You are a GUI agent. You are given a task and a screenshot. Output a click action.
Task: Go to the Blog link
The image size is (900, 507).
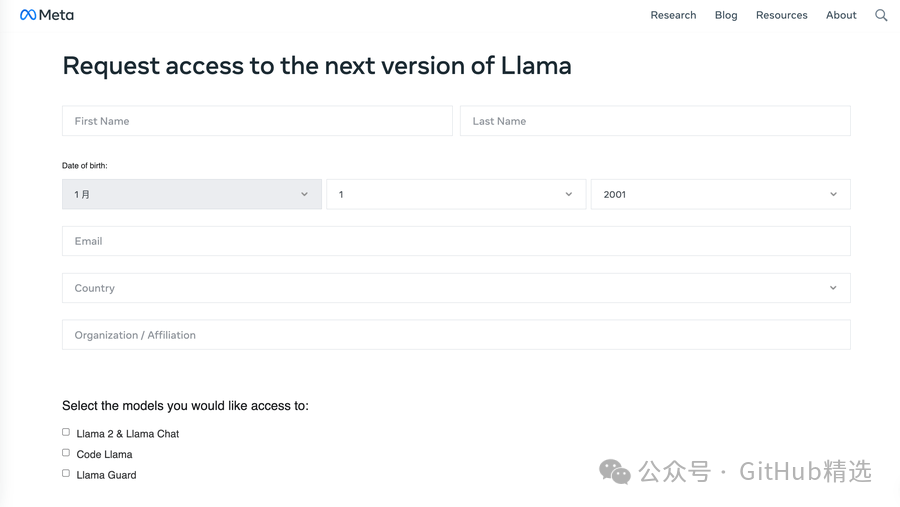point(726,15)
